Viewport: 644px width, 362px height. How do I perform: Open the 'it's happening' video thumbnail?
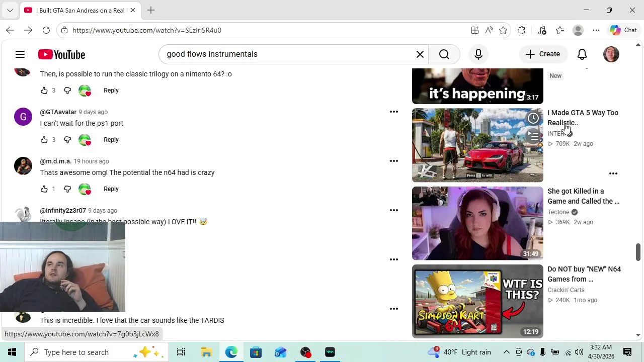coord(477,86)
